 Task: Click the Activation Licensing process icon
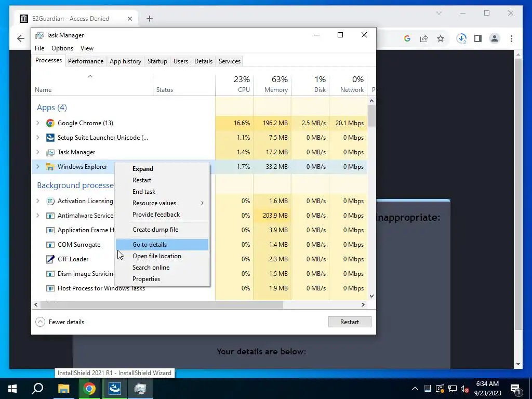[x=50, y=201]
